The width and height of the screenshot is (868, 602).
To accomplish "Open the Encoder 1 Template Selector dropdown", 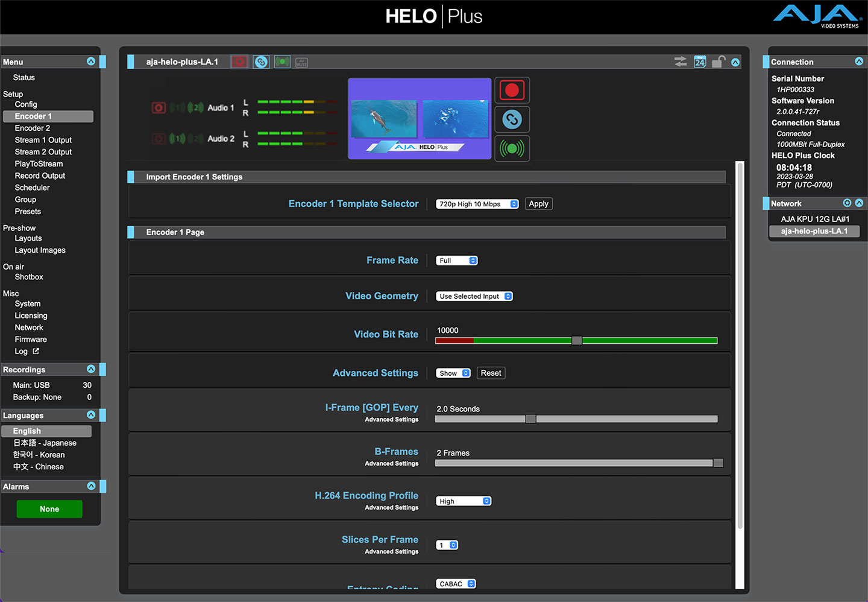I will coord(477,204).
